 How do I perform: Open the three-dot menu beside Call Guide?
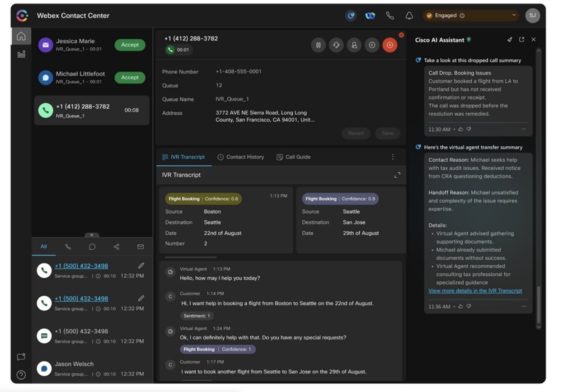[x=393, y=157]
